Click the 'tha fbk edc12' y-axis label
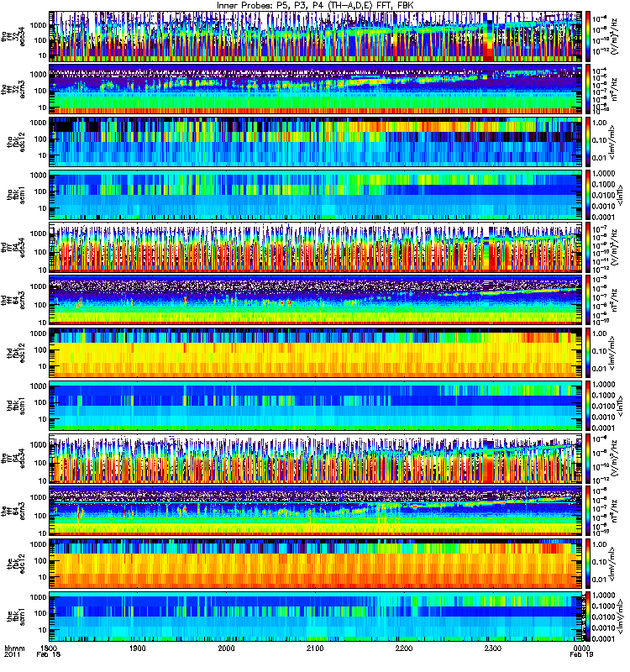Viewport: 630px width, 672px height. click(x=16, y=142)
